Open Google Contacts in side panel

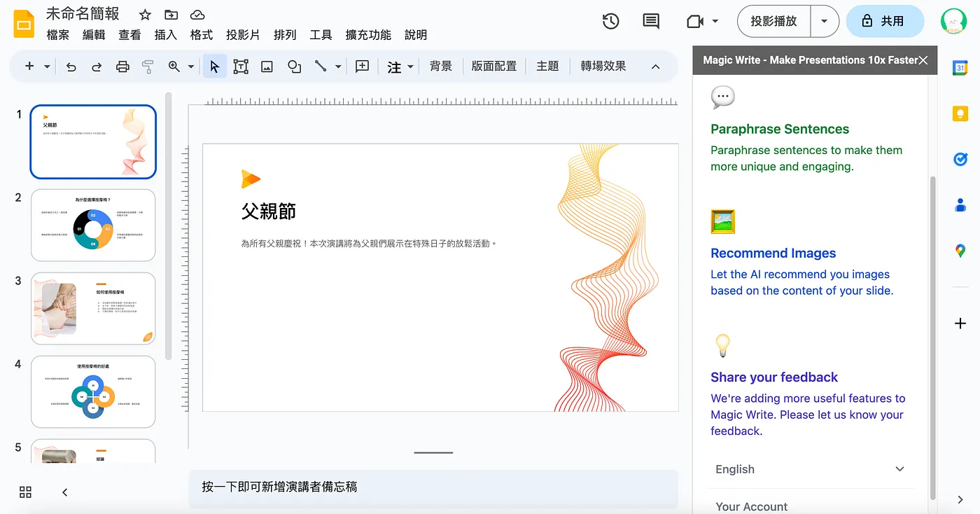(x=960, y=205)
